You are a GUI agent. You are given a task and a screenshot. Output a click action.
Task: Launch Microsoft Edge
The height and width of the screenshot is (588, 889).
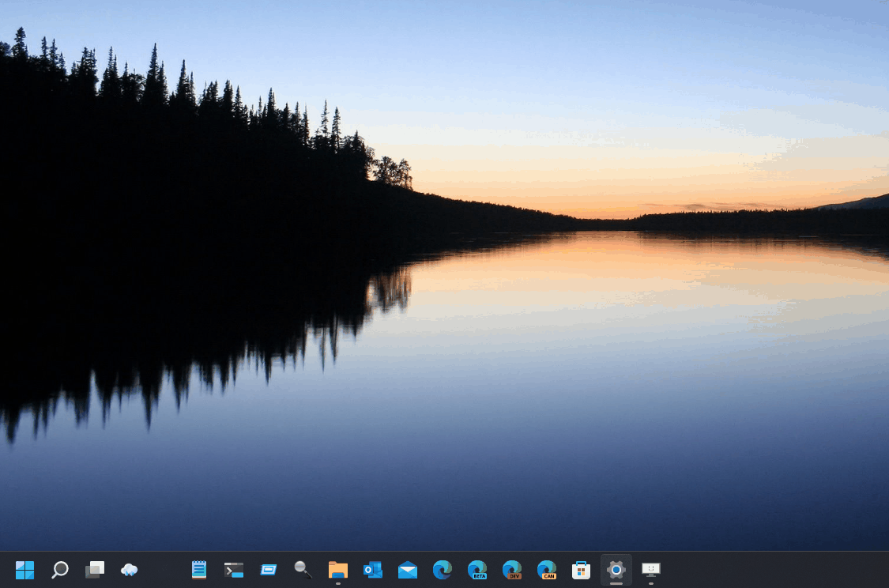click(x=442, y=569)
